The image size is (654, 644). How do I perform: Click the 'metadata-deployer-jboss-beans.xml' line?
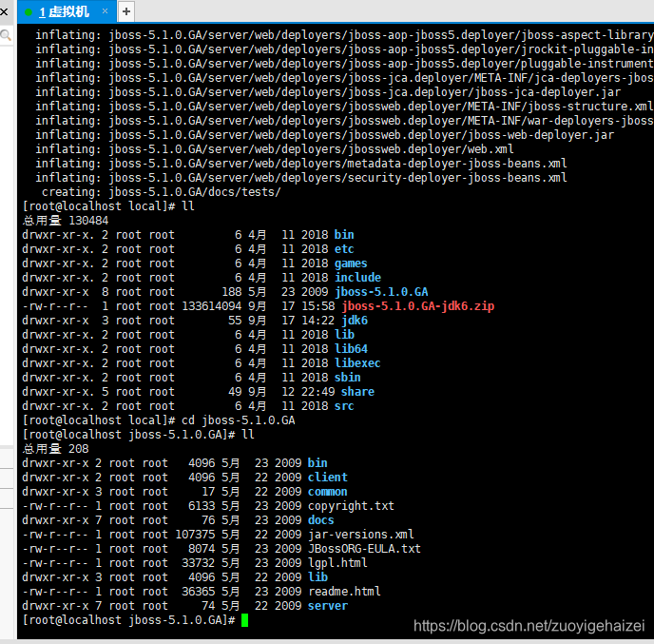tap(301, 164)
